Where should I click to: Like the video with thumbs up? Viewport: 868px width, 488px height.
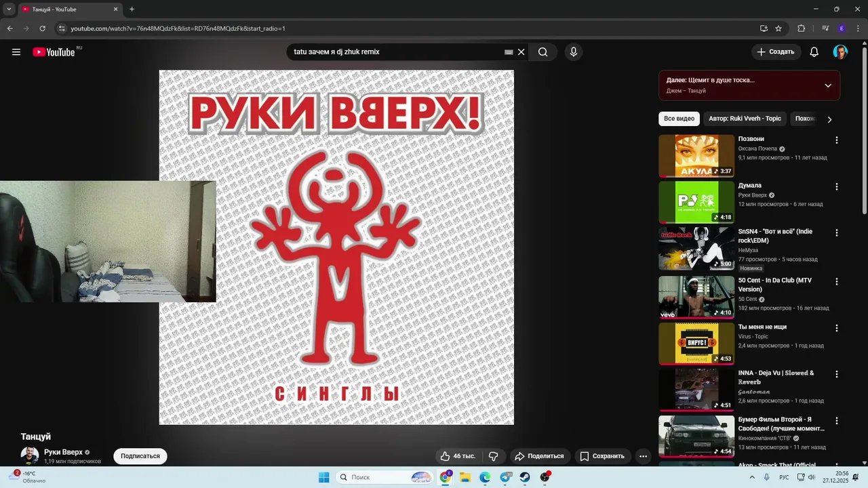click(458, 456)
